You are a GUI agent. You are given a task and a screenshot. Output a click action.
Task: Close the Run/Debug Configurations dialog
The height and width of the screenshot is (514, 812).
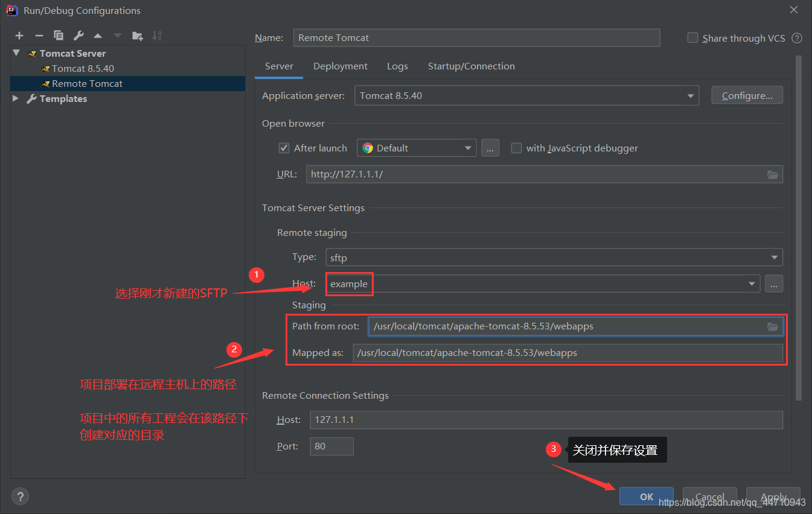coord(794,10)
